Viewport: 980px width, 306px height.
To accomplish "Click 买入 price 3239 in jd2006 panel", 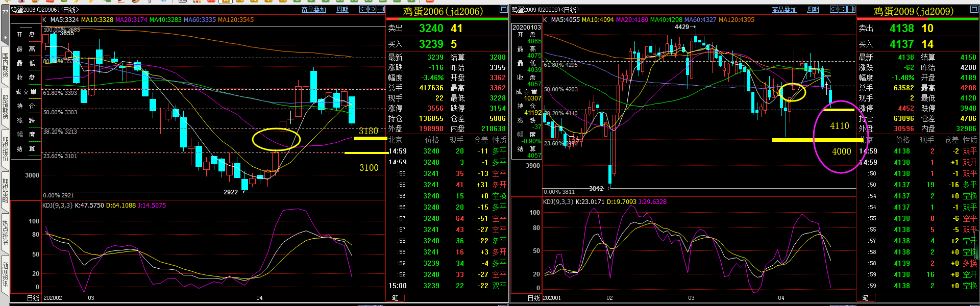I will (x=431, y=44).
